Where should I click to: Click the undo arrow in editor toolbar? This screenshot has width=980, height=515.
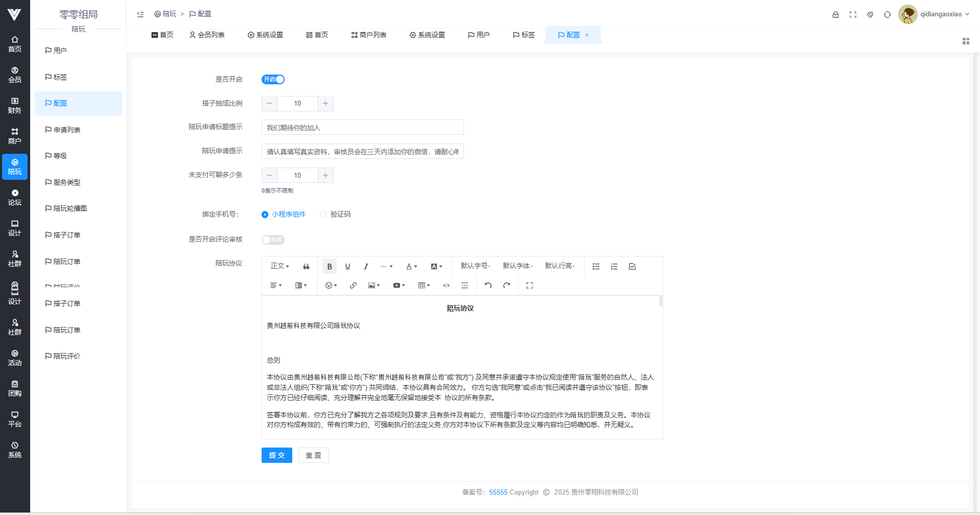point(488,286)
